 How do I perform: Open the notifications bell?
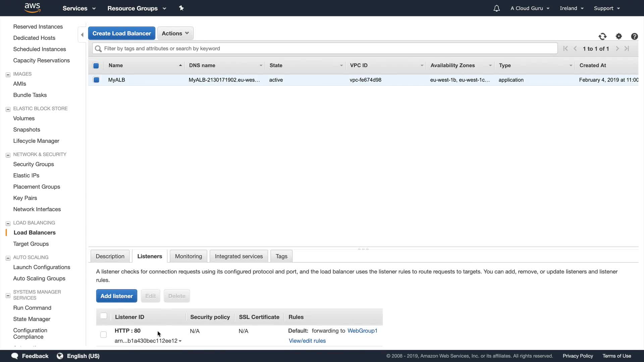(x=496, y=8)
